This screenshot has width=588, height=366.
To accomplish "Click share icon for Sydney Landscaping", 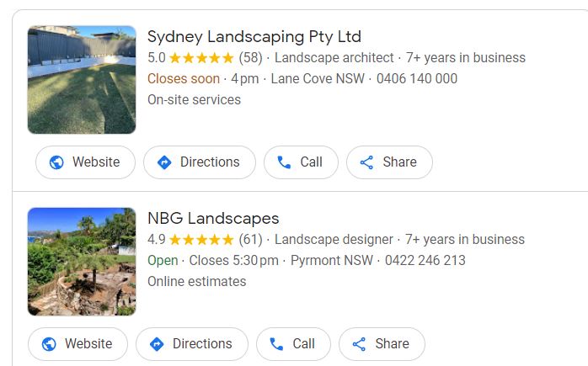I will (x=366, y=162).
